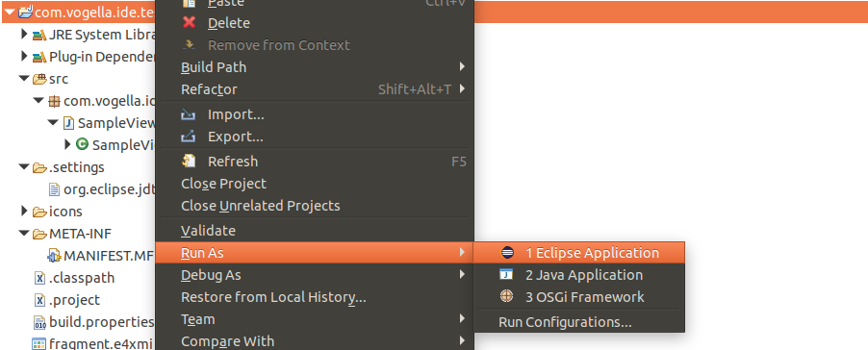This screenshot has height=350, width=868.
Task: Collapse the .settings folder node
Action: (24, 166)
